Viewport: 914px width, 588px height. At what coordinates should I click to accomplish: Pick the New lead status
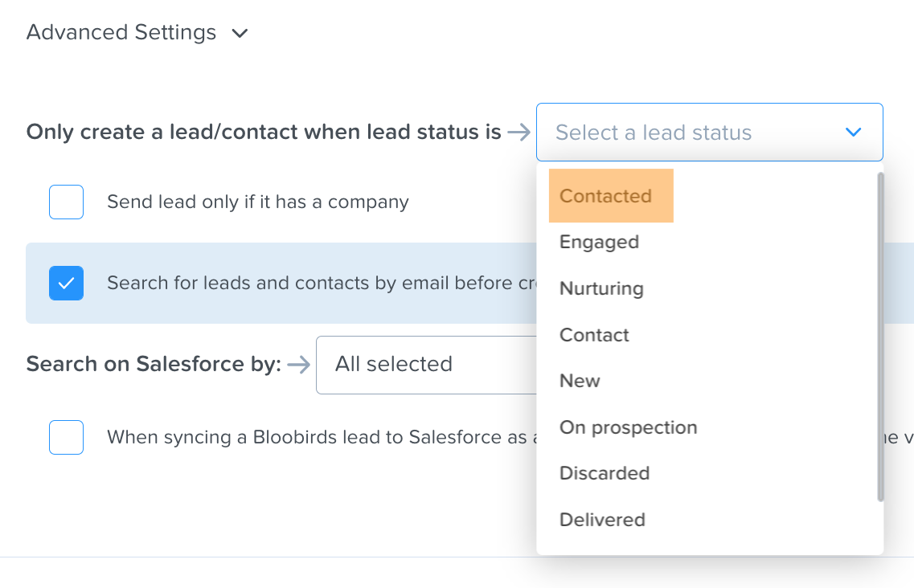[x=580, y=381]
